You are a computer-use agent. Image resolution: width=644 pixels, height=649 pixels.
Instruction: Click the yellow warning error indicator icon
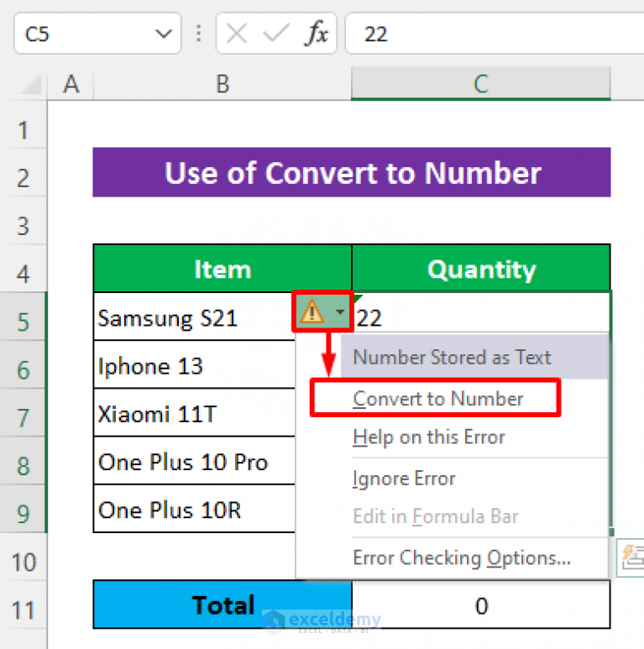(x=312, y=313)
